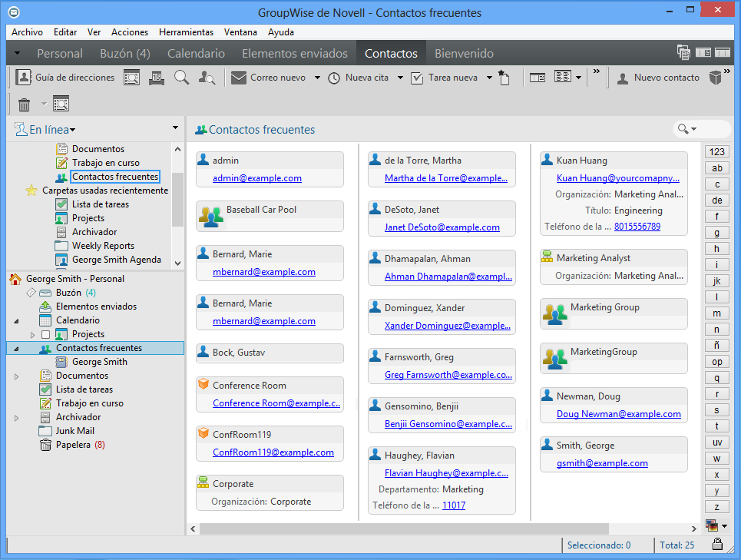The image size is (741, 560).
Task: Click Doug Newman@example.com email link
Action: click(619, 414)
